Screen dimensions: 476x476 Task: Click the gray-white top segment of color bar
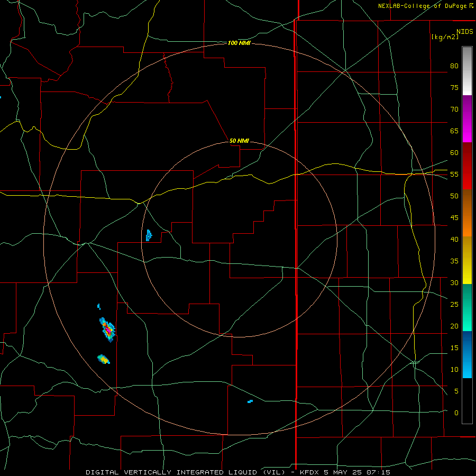coord(467,71)
